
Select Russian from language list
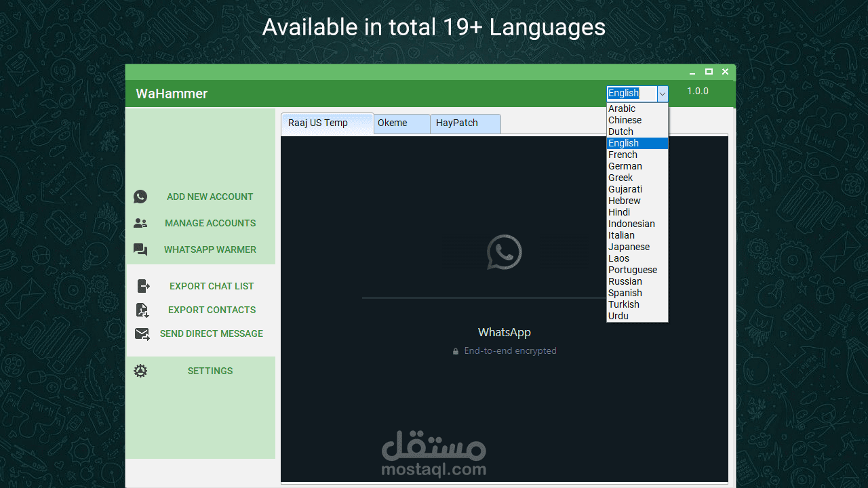coord(637,281)
